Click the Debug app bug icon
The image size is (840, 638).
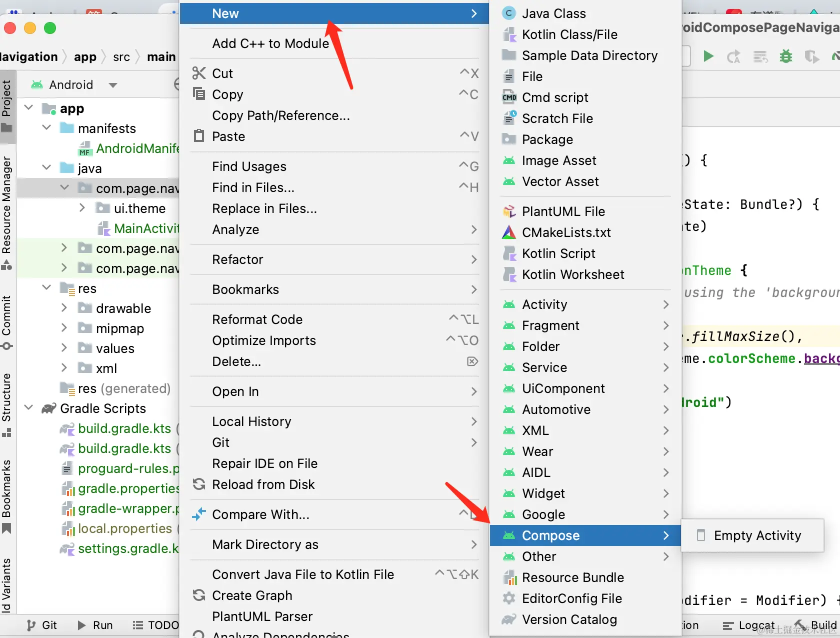point(786,56)
